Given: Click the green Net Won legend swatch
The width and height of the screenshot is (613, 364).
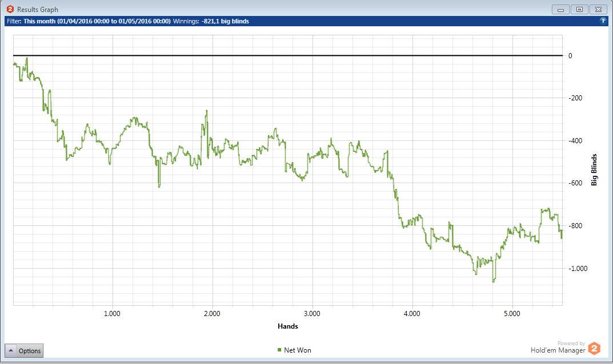Looking at the screenshot, I should tap(279, 350).
